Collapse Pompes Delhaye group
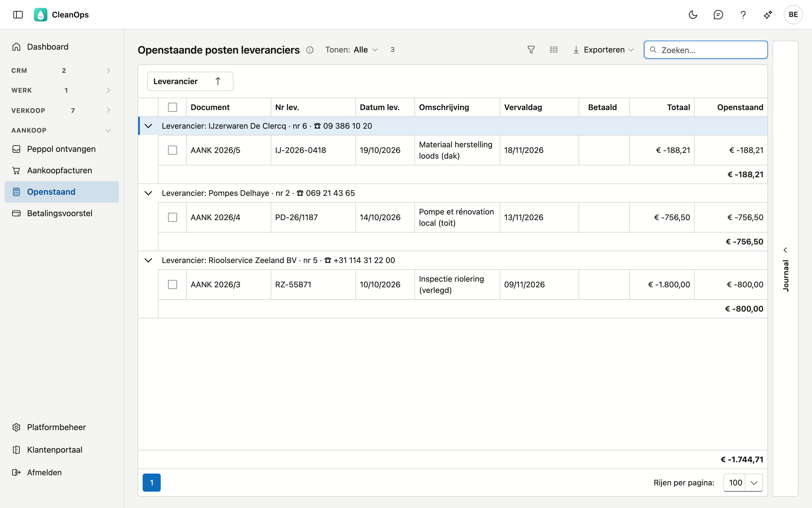This screenshot has height=508, width=812. (x=148, y=193)
